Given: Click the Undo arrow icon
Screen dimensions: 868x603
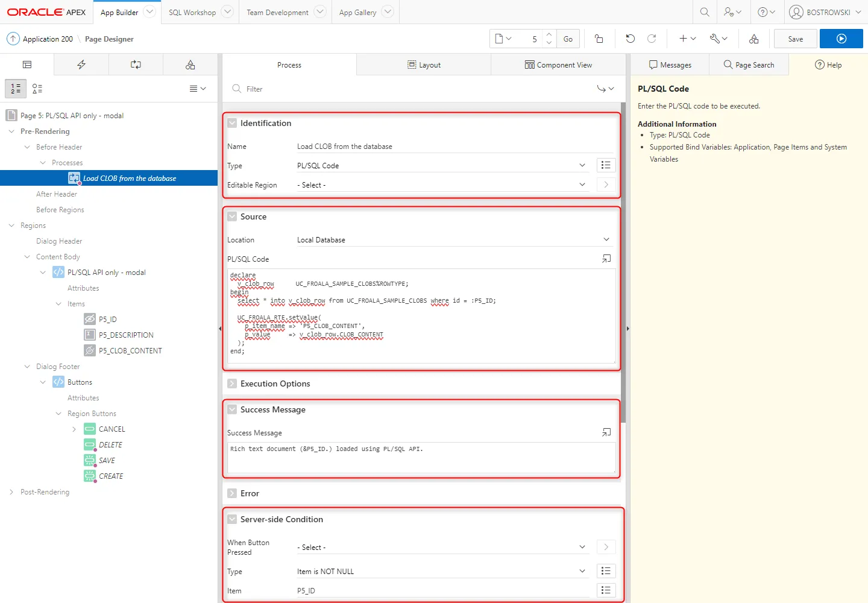Looking at the screenshot, I should click(630, 39).
